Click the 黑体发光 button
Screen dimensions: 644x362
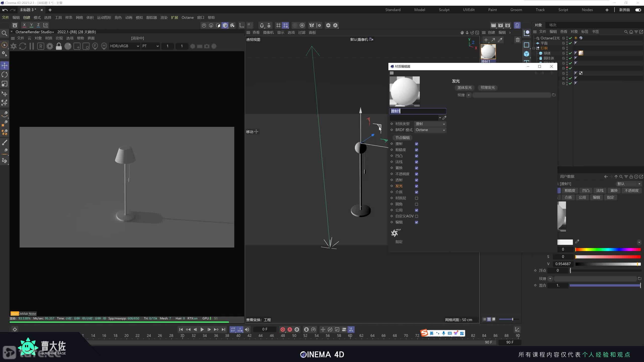click(464, 87)
